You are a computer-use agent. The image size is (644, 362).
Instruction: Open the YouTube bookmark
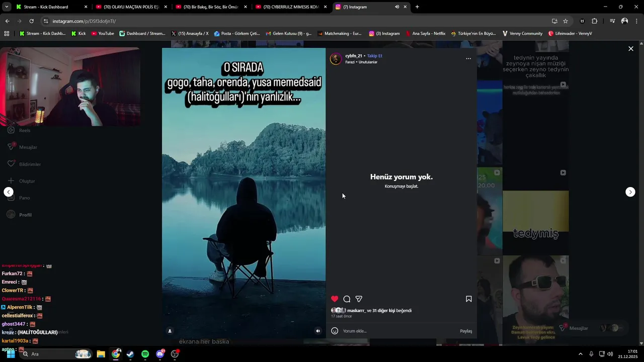pyautogui.click(x=103, y=34)
